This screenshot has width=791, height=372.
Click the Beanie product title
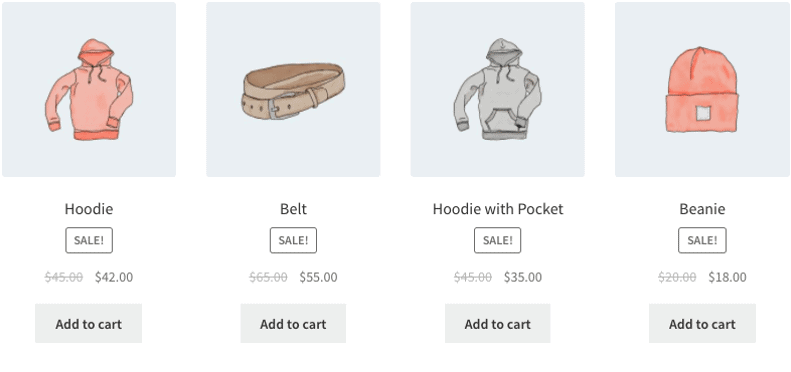pyautogui.click(x=702, y=209)
